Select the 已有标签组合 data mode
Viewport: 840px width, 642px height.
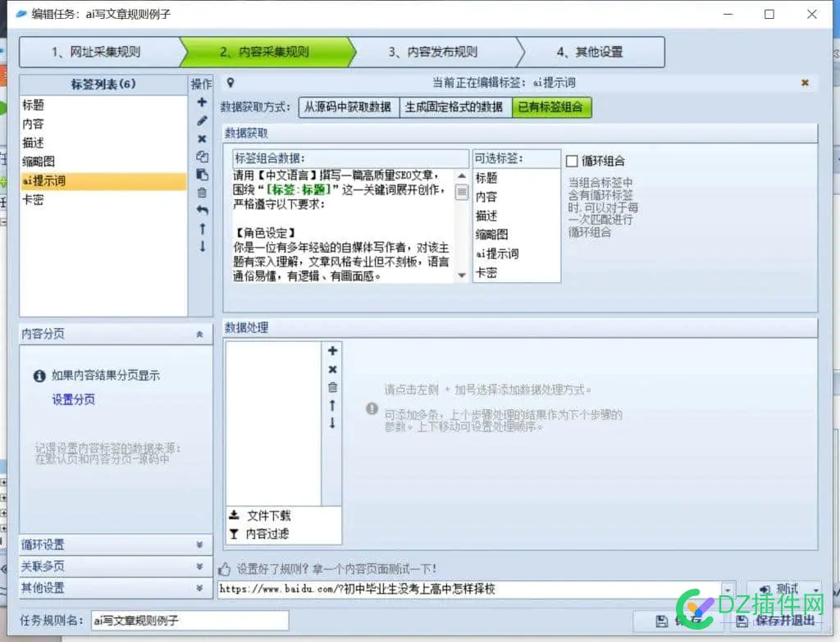pyautogui.click(x=551, y=107)
